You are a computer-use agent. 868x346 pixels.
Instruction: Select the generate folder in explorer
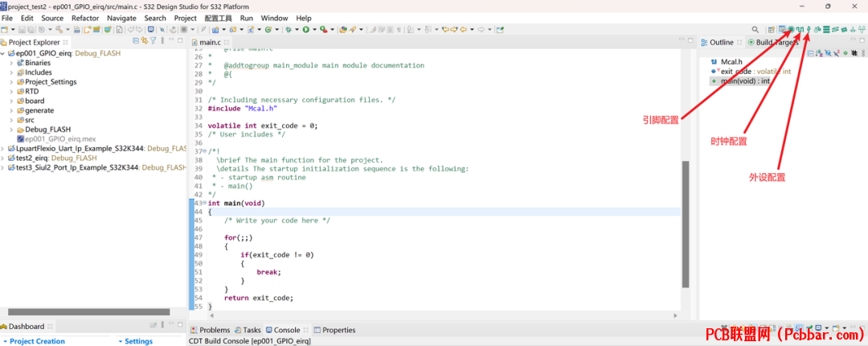(35, 110)
